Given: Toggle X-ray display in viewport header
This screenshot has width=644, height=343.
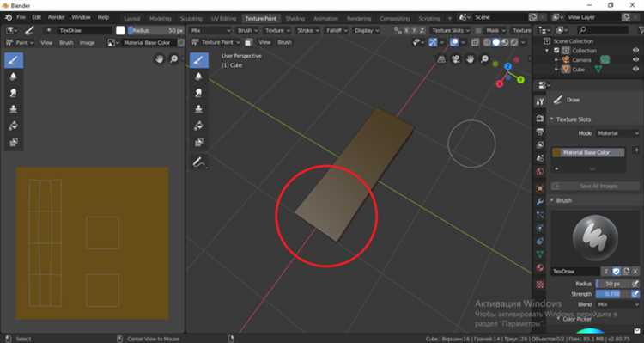Looking at the screenshot, I should pyautogui.click(x=475, y=42).
